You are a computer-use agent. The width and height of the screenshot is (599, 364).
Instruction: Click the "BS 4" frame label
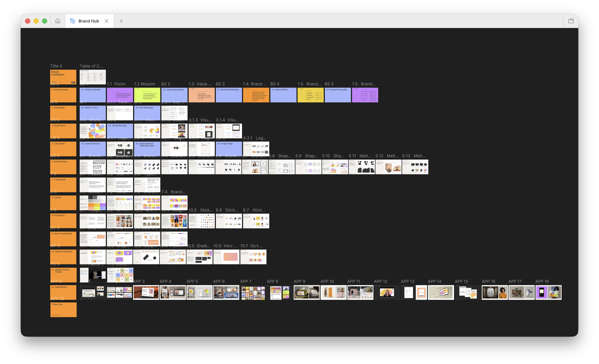(275, 84)
